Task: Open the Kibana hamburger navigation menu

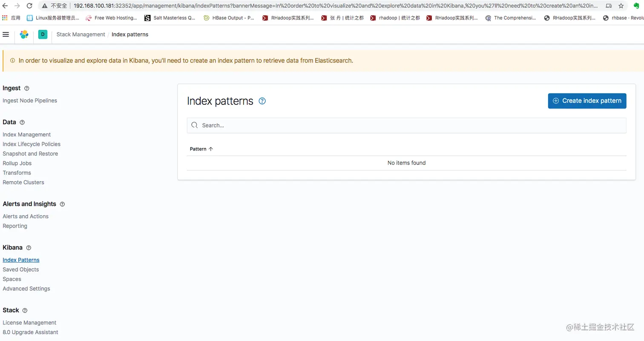Action: pyautogui.click(x=6, y=34)
